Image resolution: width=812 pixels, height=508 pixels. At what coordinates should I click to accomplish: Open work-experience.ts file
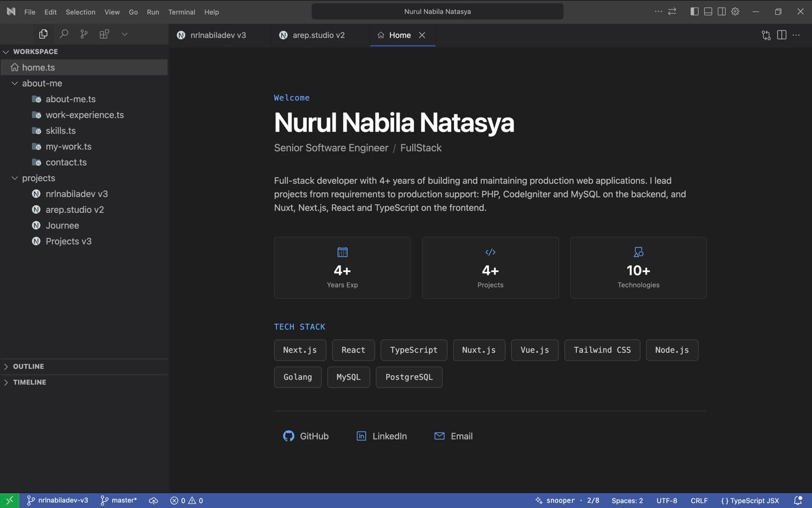click(x=84, y=115)
